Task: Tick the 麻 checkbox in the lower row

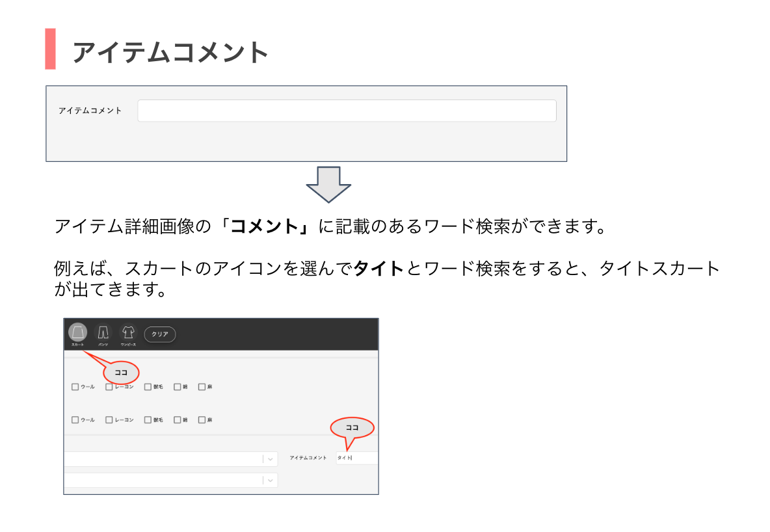Action: [202, 420]
